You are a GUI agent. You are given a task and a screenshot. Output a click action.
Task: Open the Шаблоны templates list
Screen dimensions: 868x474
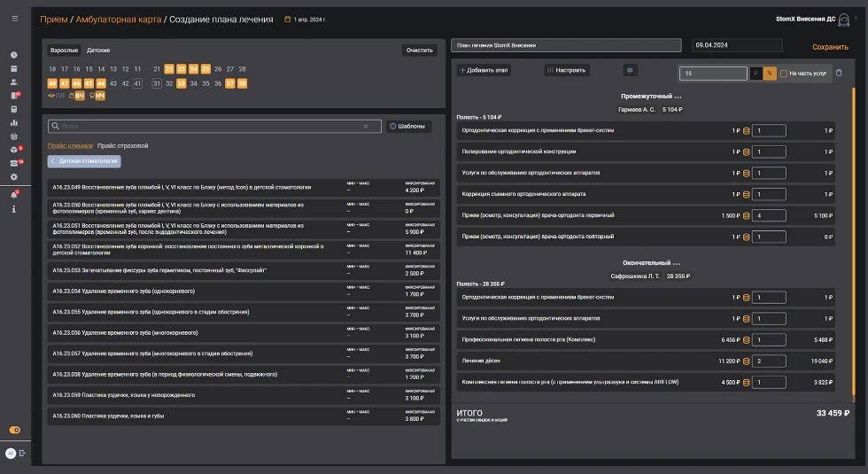pyautogui.click(x=409, y=127)
